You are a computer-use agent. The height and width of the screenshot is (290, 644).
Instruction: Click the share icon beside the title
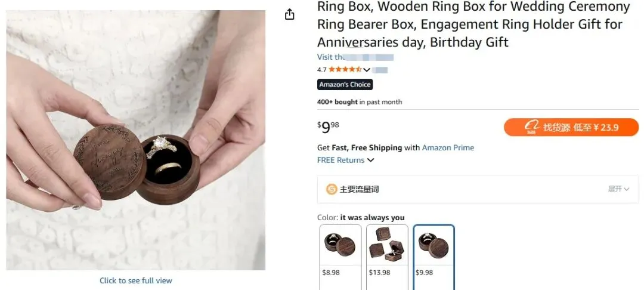point(290,14)
